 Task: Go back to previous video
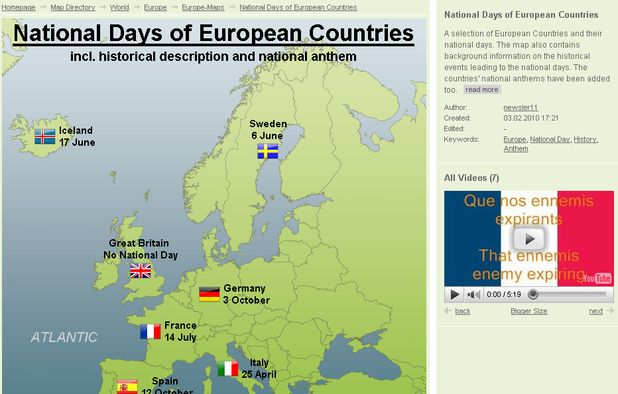point(462,311)
